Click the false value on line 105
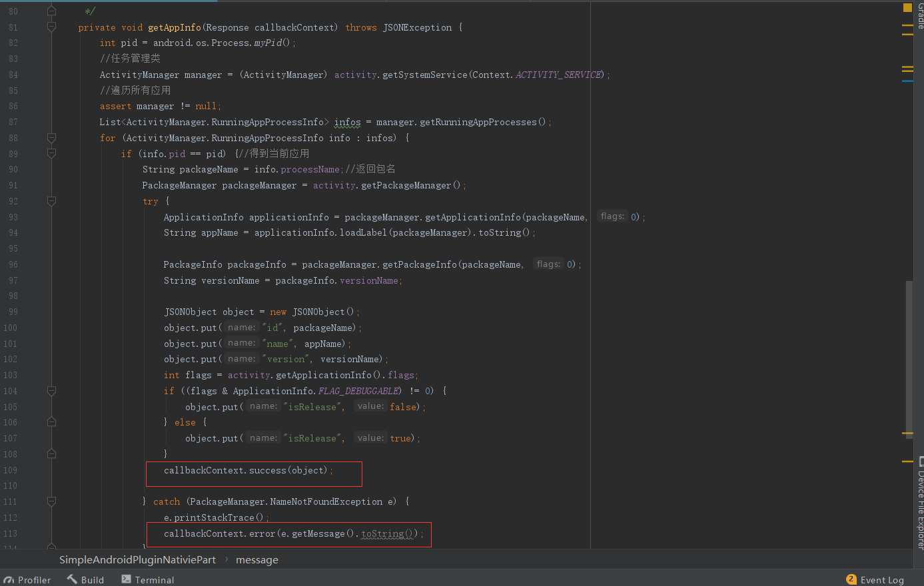The height and width of the screenshot is (586, 924). point(403,407)
